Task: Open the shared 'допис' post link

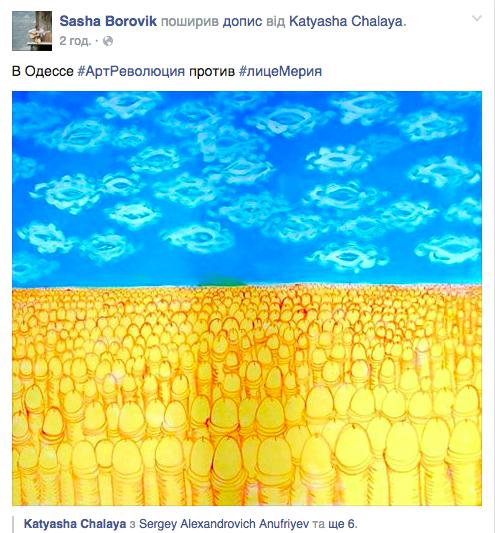Action: coord(242,21)
